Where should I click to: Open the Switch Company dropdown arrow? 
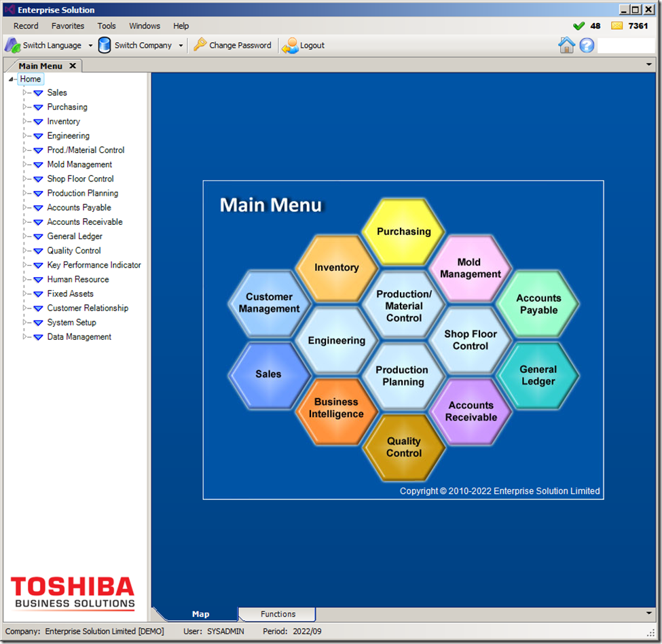[x=181, y=46]
